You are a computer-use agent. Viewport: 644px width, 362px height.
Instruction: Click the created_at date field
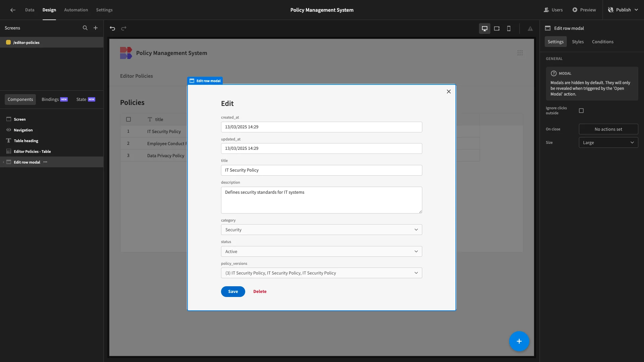pos(321,127)
